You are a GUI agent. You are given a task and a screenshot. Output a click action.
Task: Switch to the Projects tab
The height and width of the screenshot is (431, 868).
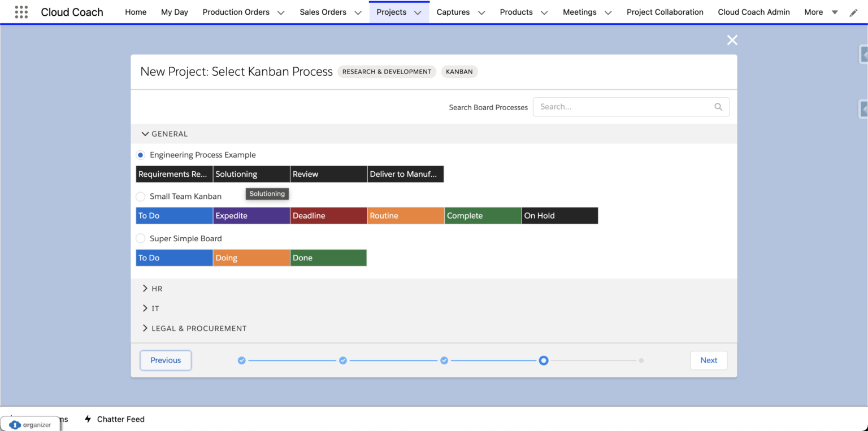tap(392, 12)
